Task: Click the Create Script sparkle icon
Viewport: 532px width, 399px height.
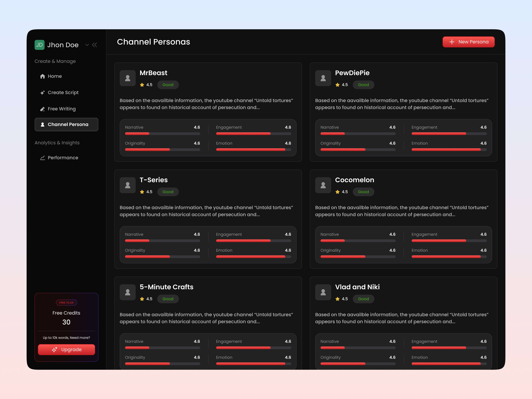Action: click(x=43, y=93)
